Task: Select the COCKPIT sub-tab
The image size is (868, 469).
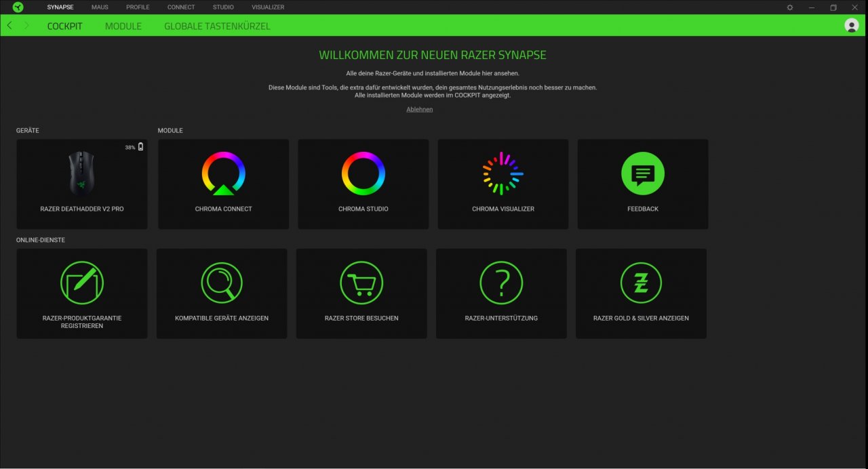Action: click(x=65, y=26)
